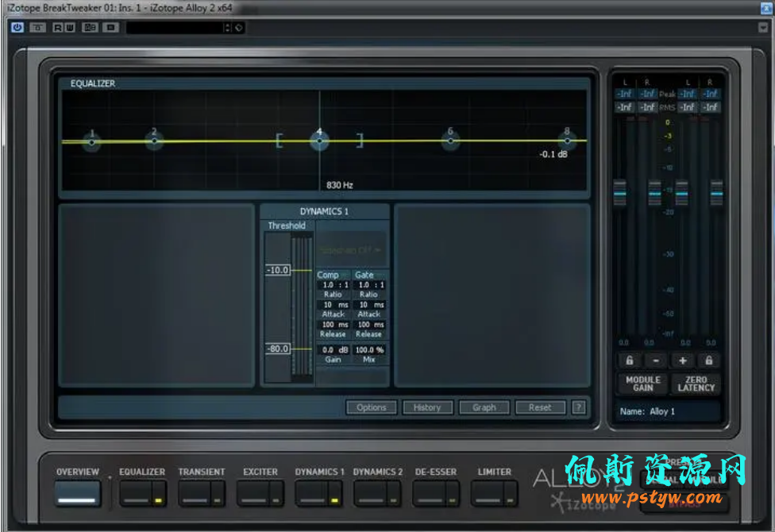Click the output right channel gain fader
The image size is (775, 532).
pyautogui.click(x=717, y=193)
